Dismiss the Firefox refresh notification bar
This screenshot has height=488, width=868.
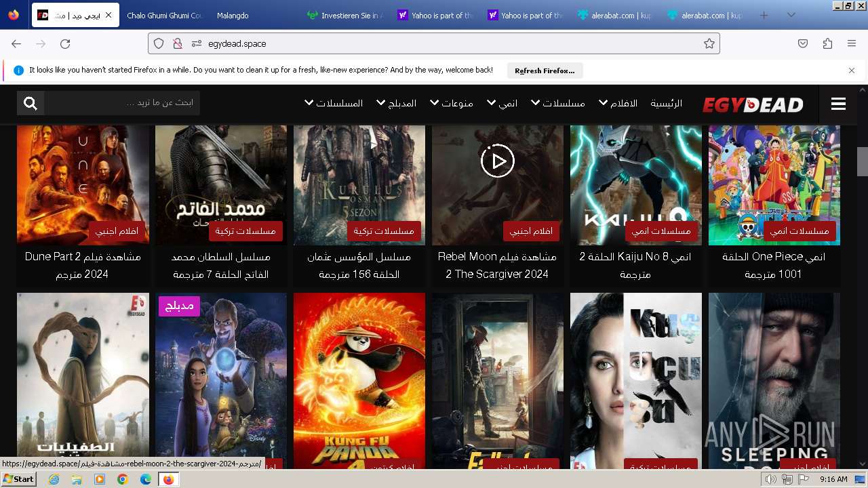(852, 70)
